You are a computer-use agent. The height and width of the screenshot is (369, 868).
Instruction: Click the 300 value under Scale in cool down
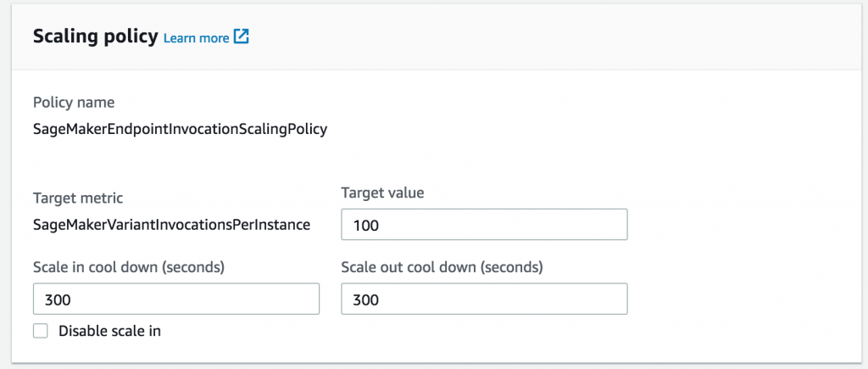(x=57, y=300)
